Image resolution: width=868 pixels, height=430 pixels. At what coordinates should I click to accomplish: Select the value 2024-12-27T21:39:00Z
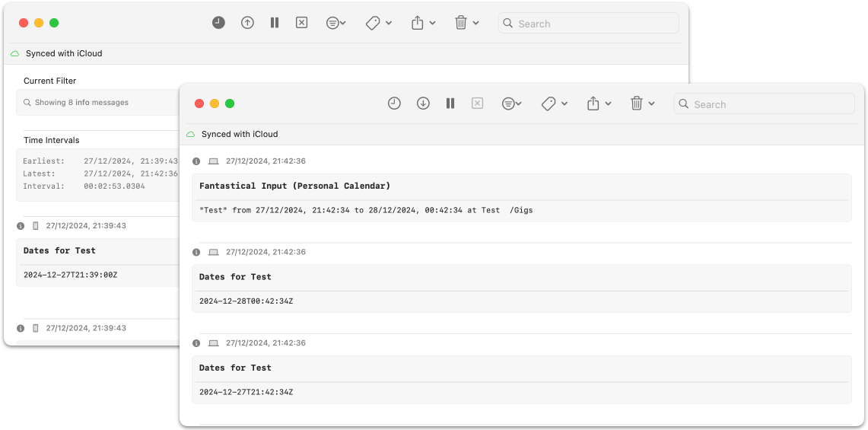point(70,275)
